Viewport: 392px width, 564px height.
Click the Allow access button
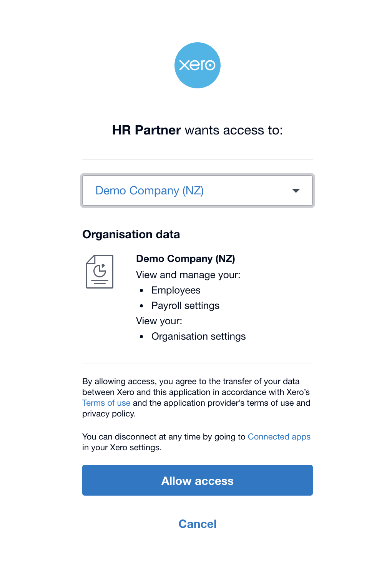(x=198, y=480)
